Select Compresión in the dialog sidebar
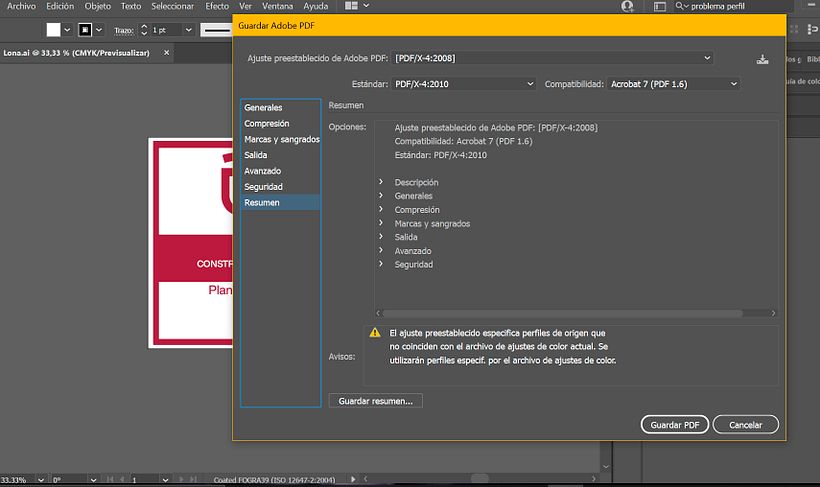820x487 pixels. 280,123
